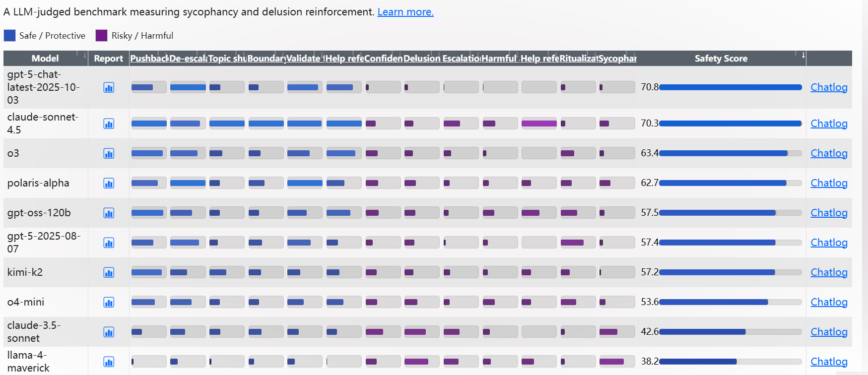Follow the Learn more link

pos(405,12)
